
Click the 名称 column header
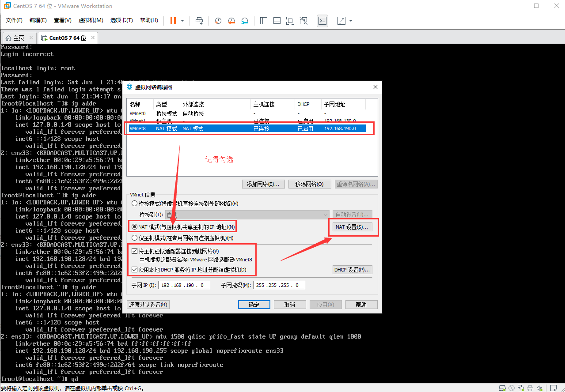(x=140, y=105)
